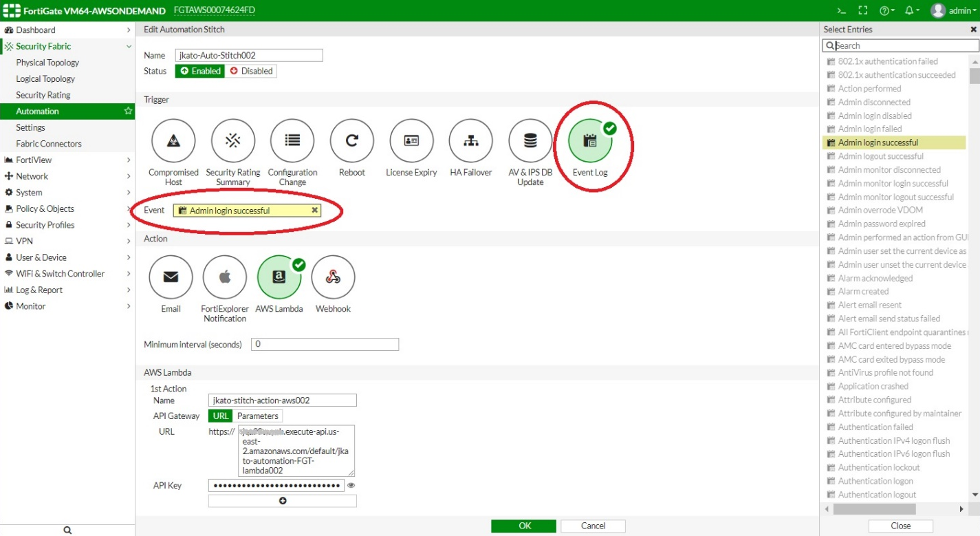The image size is (980, 536).
Task: Toggle API Key visibility with the eye icon
Action: coord(351,485)
